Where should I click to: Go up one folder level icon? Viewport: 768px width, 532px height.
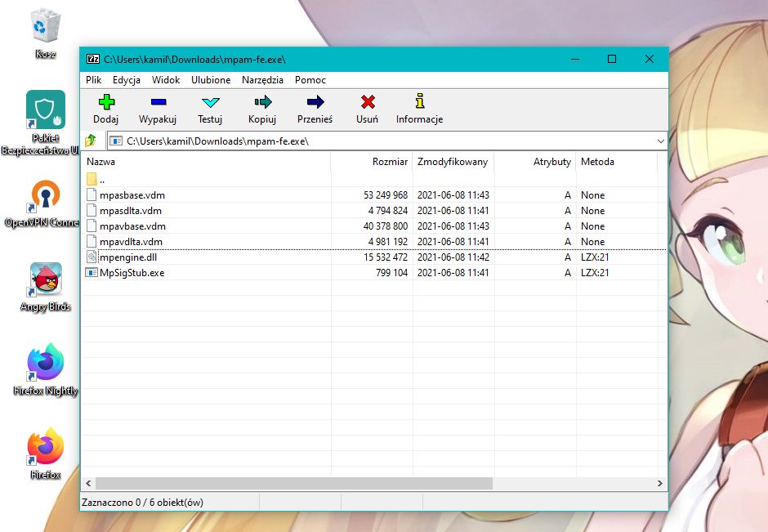[x=92, y=141]
